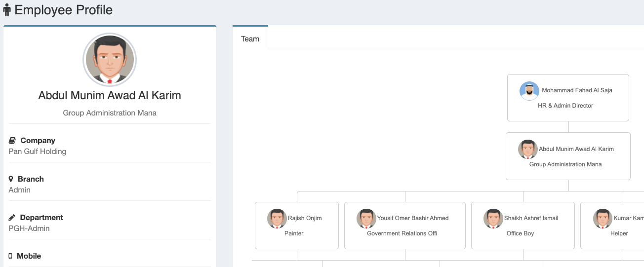Click the book icon next to Company
The height and width of the screenshot is (267, 644).
(x=12, y=141)
